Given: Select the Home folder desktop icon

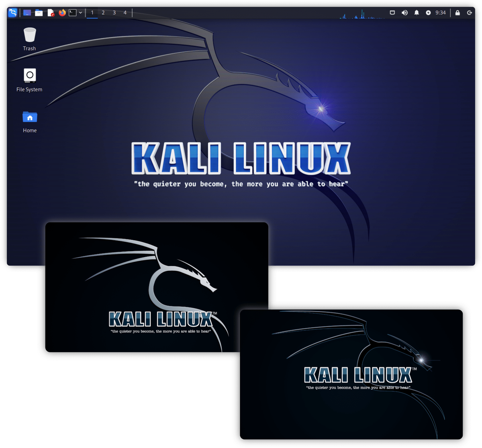Looking at the screenshot, I should 30,122.
